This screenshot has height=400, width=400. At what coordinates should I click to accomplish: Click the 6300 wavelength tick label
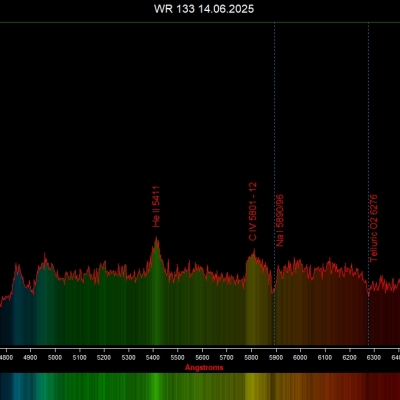click(374, 358)
